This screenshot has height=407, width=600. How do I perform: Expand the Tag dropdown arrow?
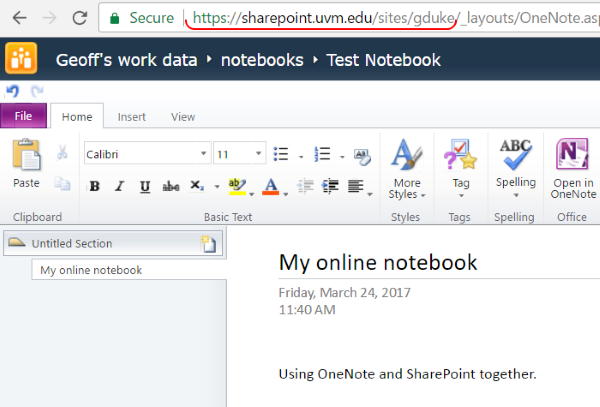461,196
